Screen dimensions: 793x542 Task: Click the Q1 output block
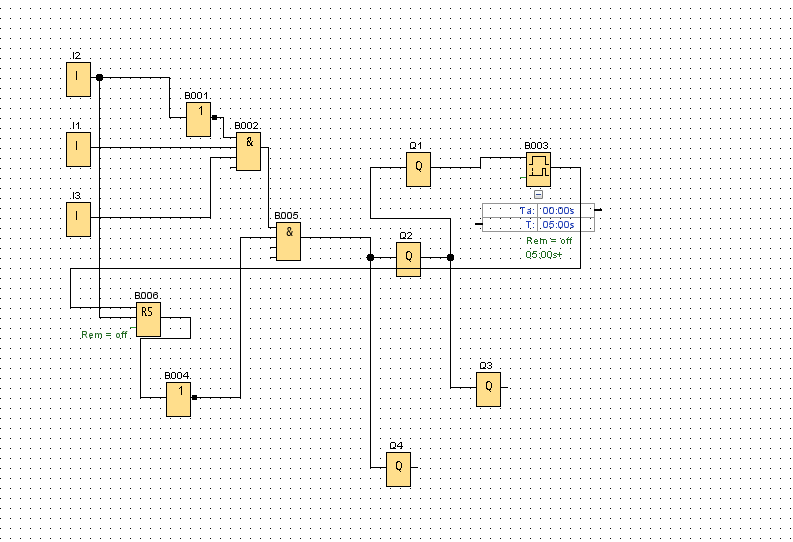coord(419,169)
